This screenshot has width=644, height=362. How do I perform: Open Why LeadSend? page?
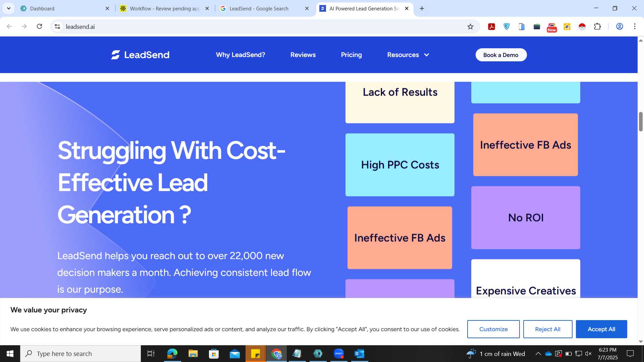click(240, 55)
